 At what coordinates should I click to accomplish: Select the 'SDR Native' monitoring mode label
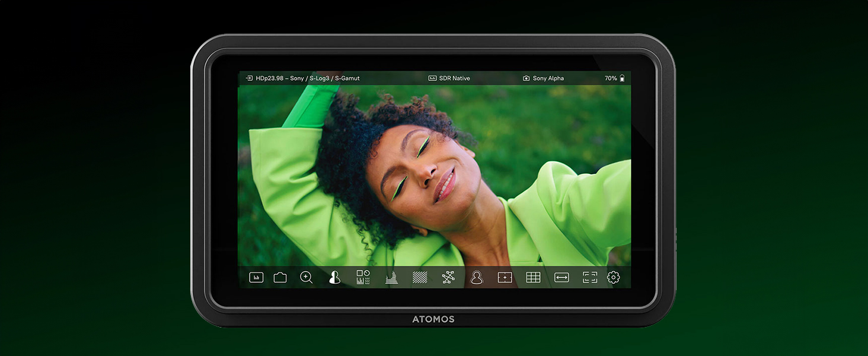point(455,78)
